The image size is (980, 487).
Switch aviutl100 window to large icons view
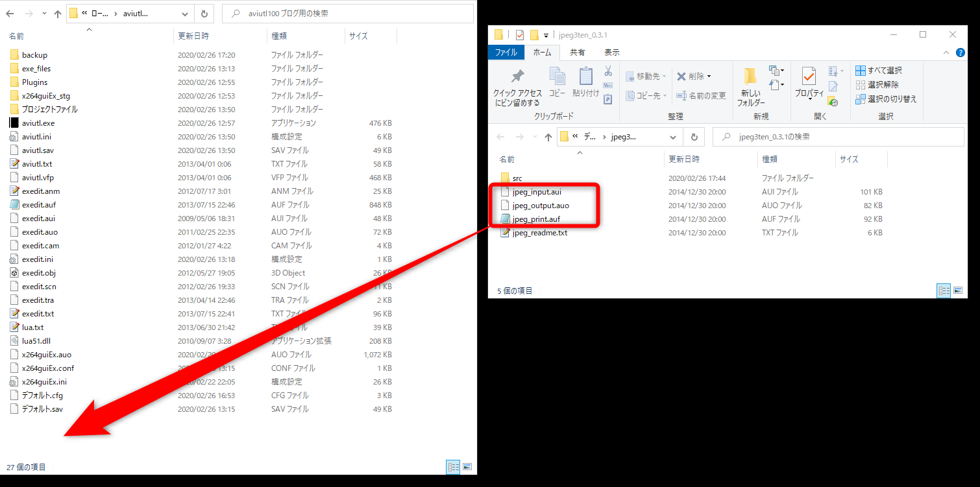point(467,467)
